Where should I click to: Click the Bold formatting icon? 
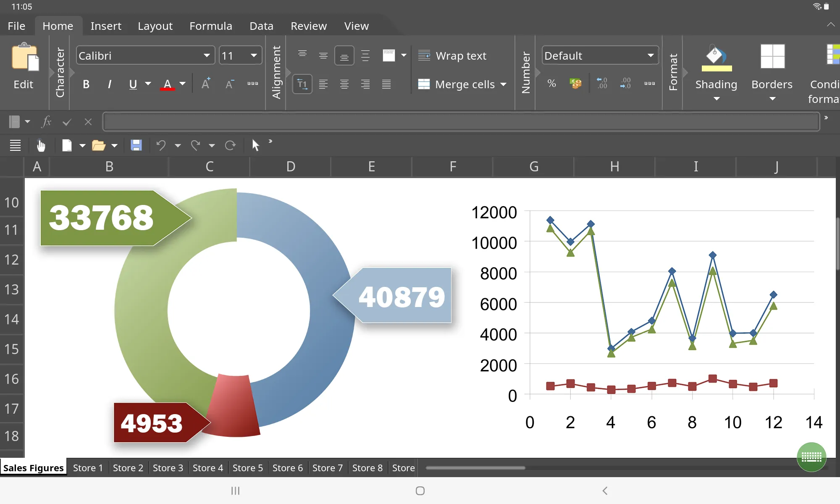pyautogui.click(x=86, y=84)
